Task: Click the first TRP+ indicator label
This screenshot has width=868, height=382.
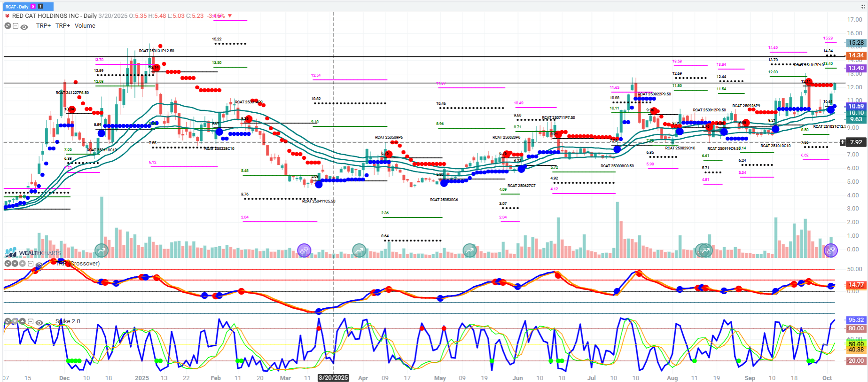Action: tap(43, 26)
